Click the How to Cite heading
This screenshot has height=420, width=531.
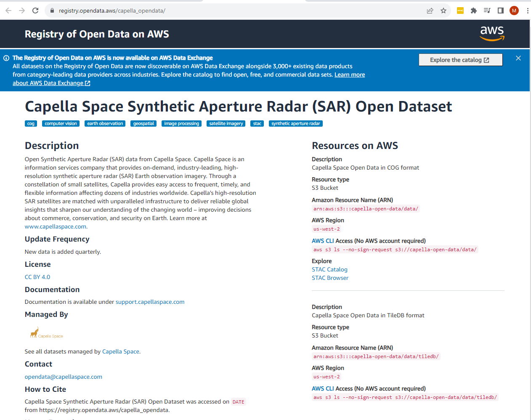point(45,389)
